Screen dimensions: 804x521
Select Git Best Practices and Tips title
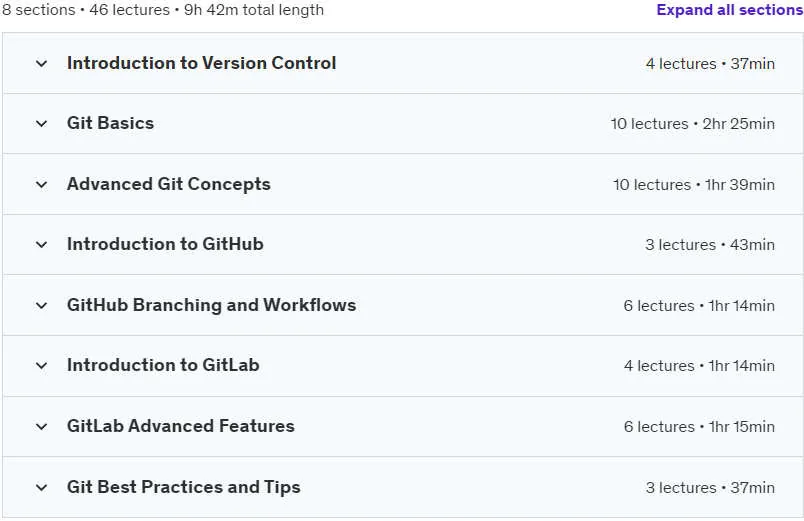(x=184, y=487)
